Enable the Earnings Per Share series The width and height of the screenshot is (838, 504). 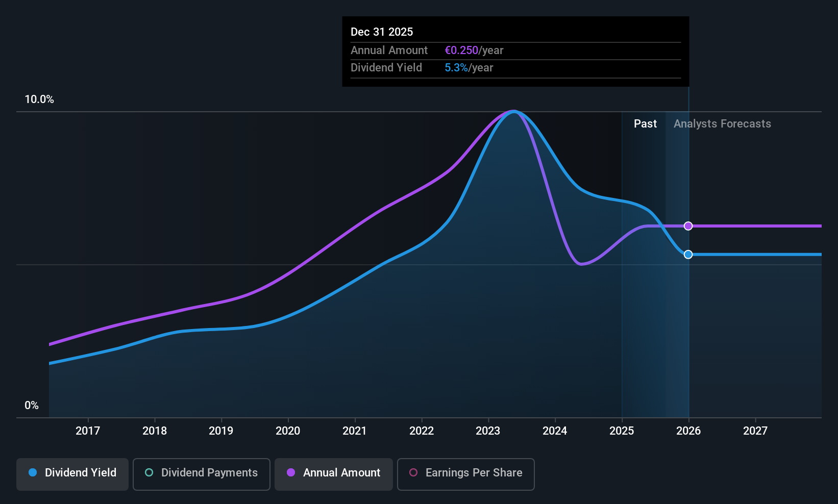point(466,474)
